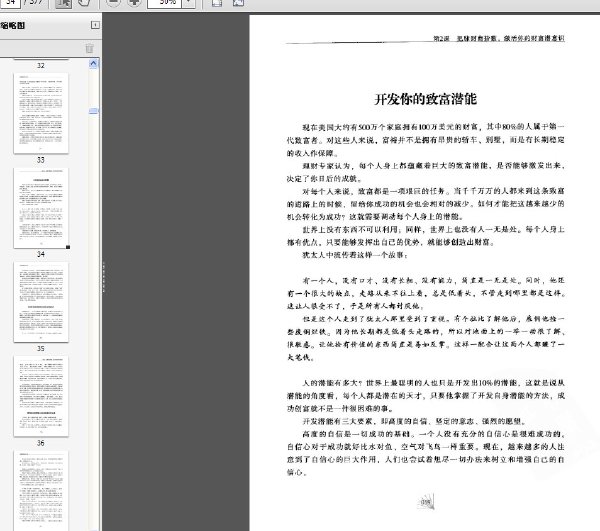The image size is (600, 531).
Task: Click the navigation pane splitter grip
Action: pyautogui.click(x=103, y=277)
